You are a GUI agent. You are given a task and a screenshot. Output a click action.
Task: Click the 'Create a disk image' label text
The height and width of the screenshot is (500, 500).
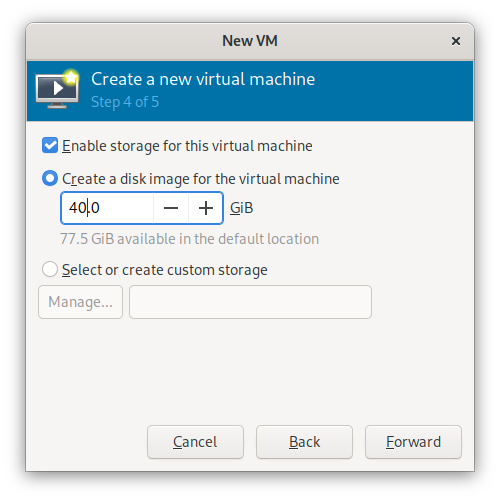pyautogui.click(x=201, y=179)
